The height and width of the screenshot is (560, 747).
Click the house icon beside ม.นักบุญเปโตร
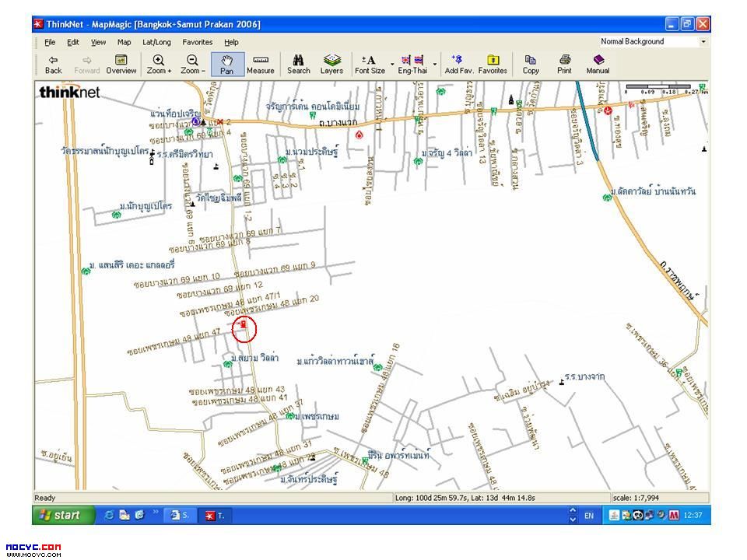116,215
